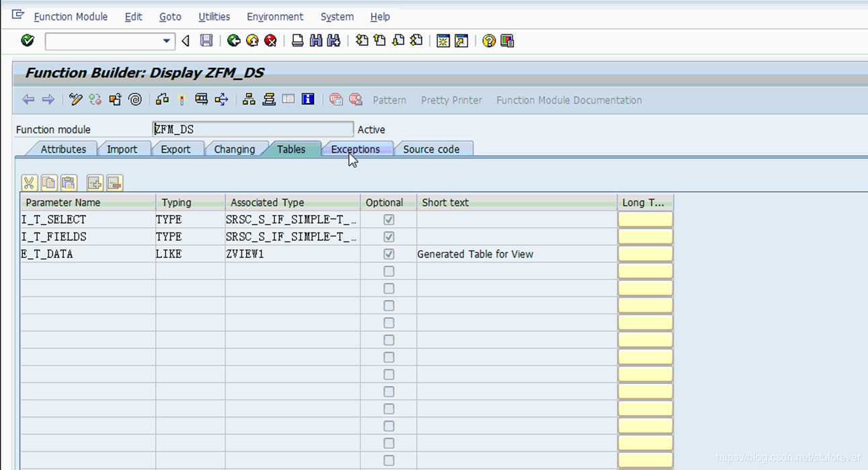The height and width of the screenshot is (470, 868).
Task: Click the Enhance spiral icon
Action: coord(135,100)
